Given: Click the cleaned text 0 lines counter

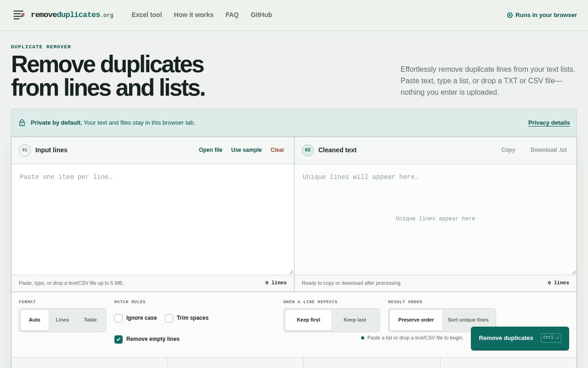Looking at the screenshot, I should (x=558, y=283).
